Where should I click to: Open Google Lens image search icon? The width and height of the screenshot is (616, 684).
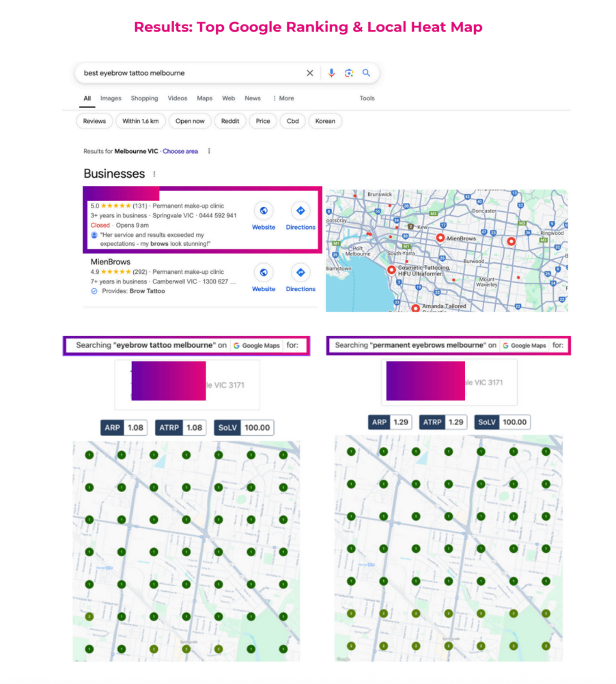click(x=349, y=73)
